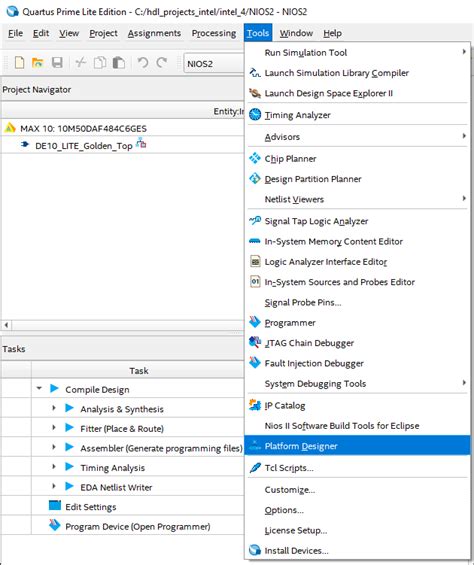Click the Copy toolbar icon

[100, 63]
